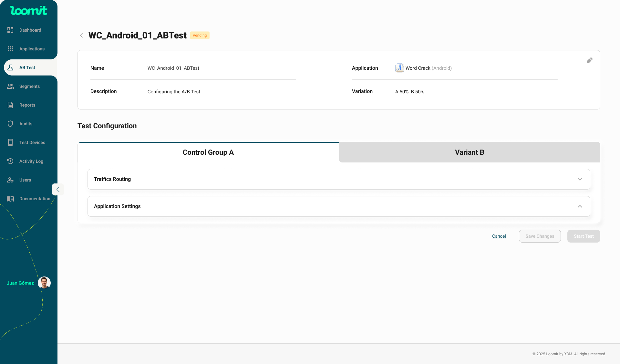Click the WC_Android_01_ABTest name value
Screen dimensions: 620x364
point(173,68)
